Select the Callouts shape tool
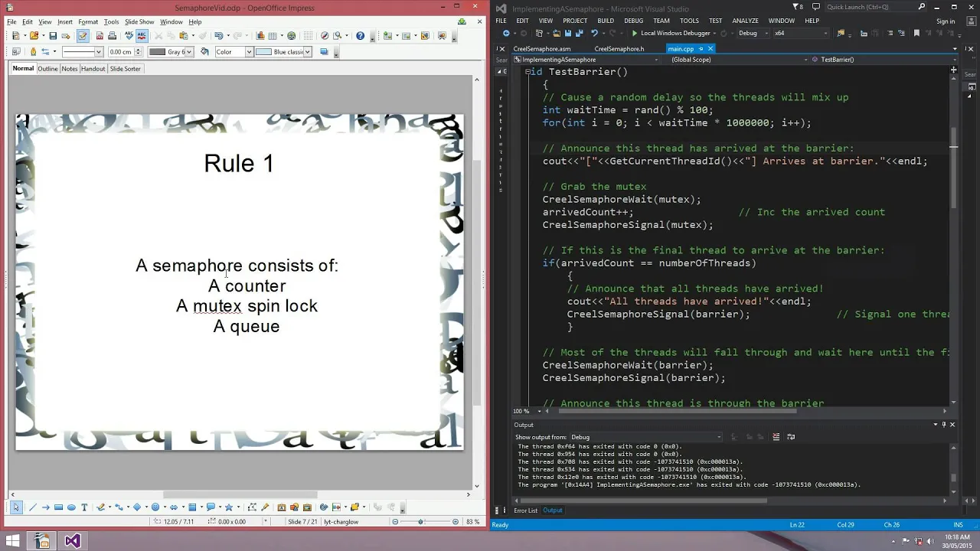Viewport: 980px width, 551px height. point(211,507)
